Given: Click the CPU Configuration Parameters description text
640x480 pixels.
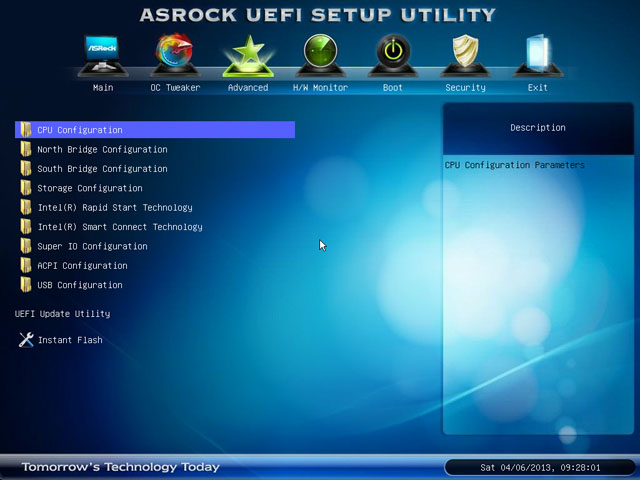Looking at the screenshot, I should [x=514, y=165].
